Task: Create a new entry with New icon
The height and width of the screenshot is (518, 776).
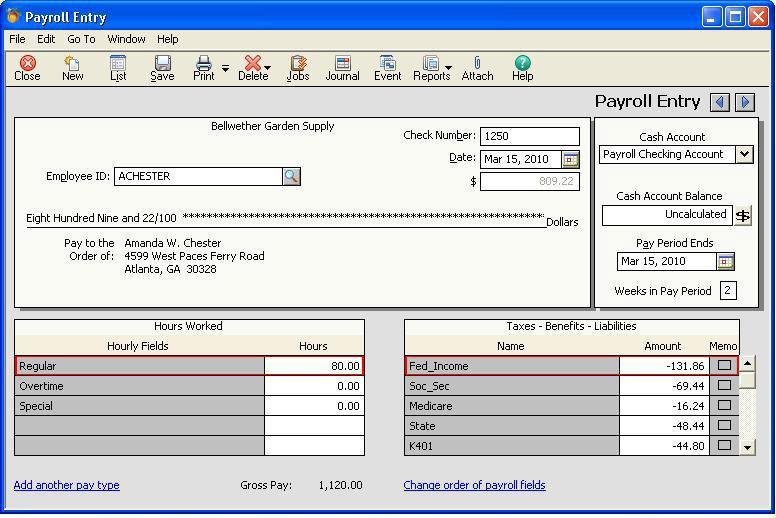Action: click(72, 68)
